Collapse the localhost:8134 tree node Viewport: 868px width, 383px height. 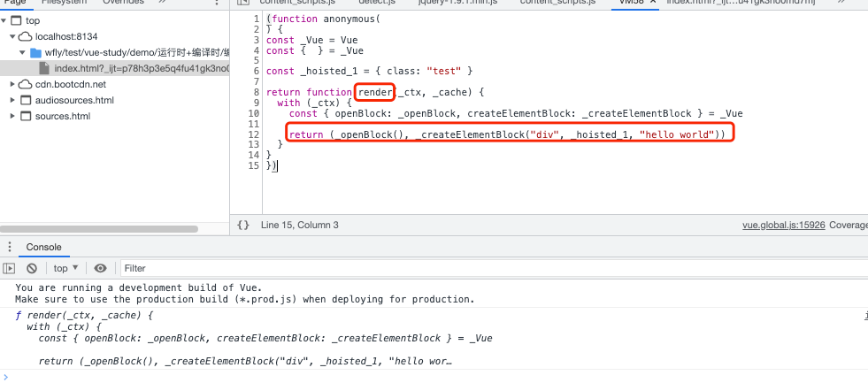pyautogui.click(x=12, y=36)
